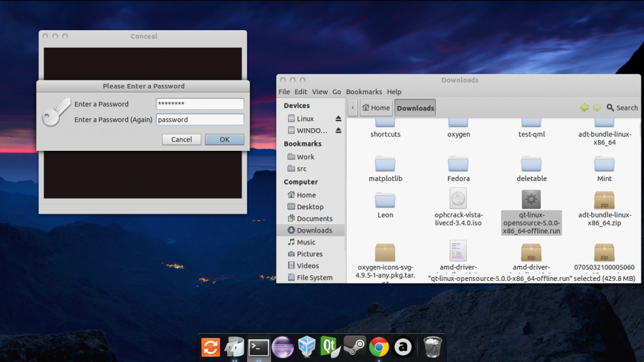Eject the Linux drive
This screenshot has height=362, width=644.
click(x=338, y=119)
